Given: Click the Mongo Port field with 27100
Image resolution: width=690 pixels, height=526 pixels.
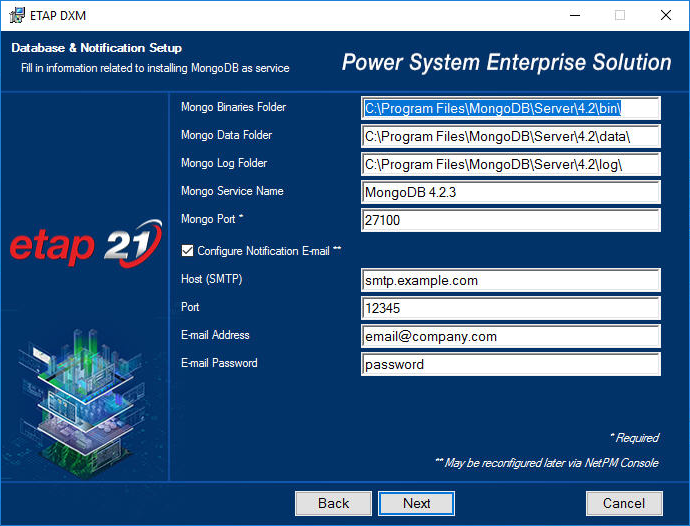Looking at the screenshot, I should click(510, 220).
